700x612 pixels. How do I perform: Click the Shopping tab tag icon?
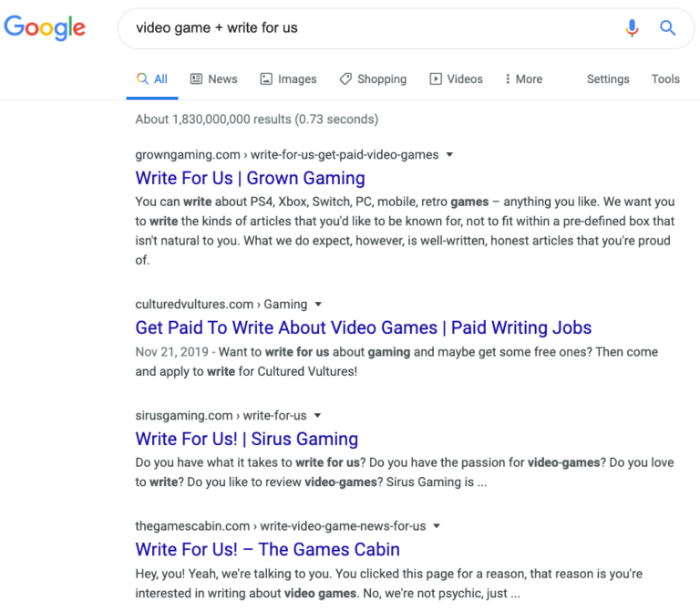pos(345,79)
